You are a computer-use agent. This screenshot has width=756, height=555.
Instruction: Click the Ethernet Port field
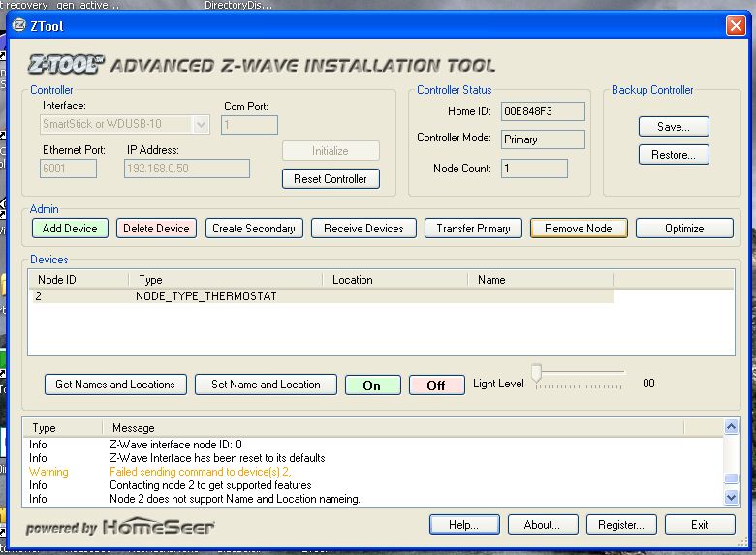pyautogui.click(x=68, y=169)
